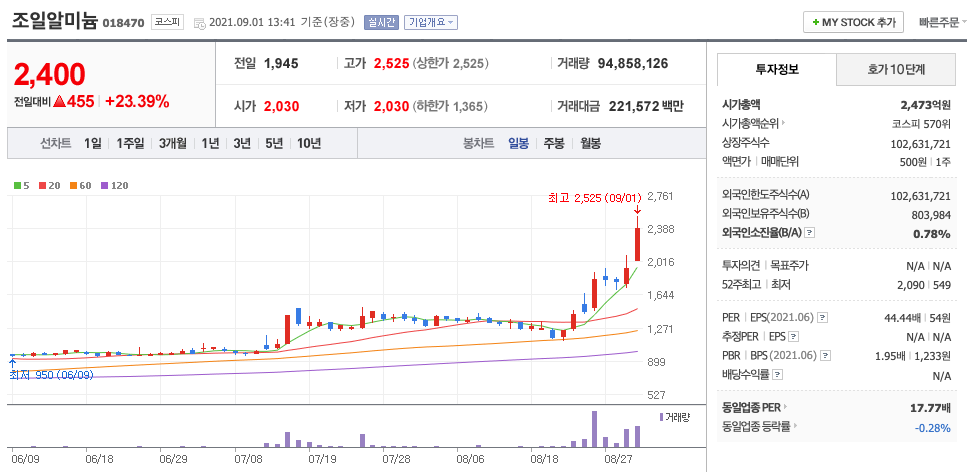Viewport: 974px width, 472px height.
Task: Click the 시가총액 value 2,473억원
Action: point(926,104)
